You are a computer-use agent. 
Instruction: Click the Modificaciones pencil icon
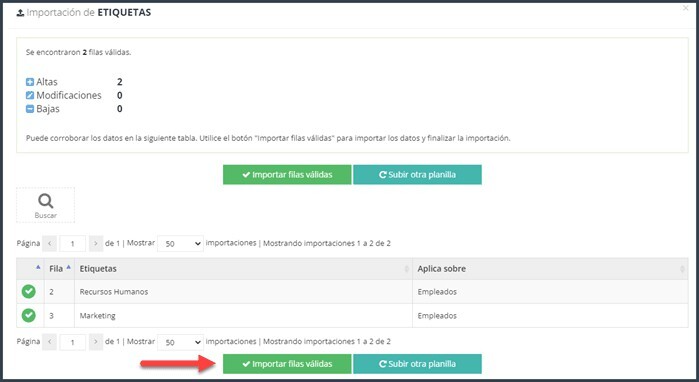tap(30, 95)
